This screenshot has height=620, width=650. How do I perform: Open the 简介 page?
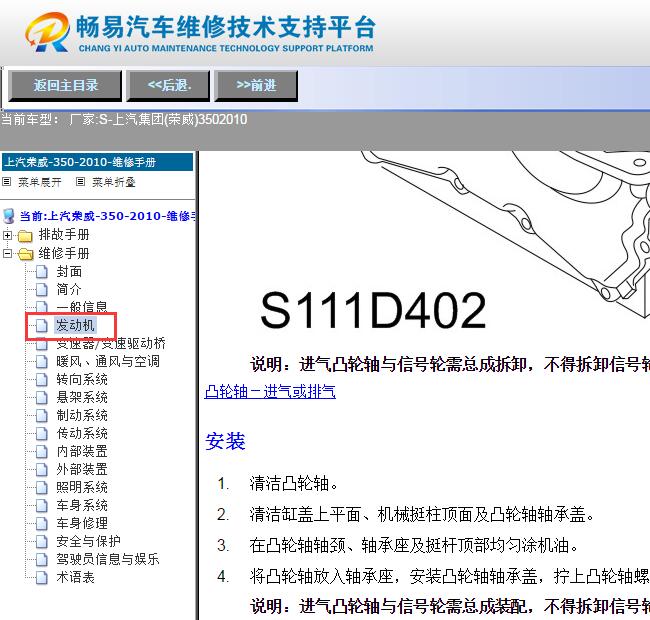pyautogui.click(x=69, y=289)
